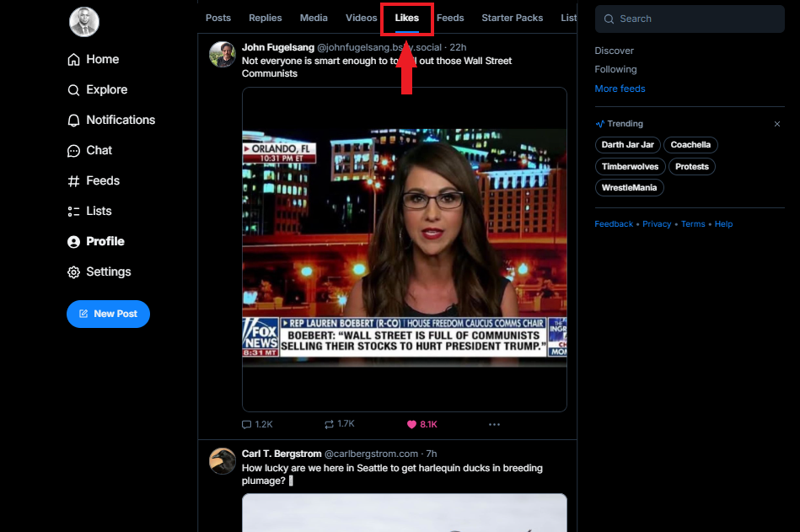
Task: Open Settings gear icon
Action: [73, 272]
